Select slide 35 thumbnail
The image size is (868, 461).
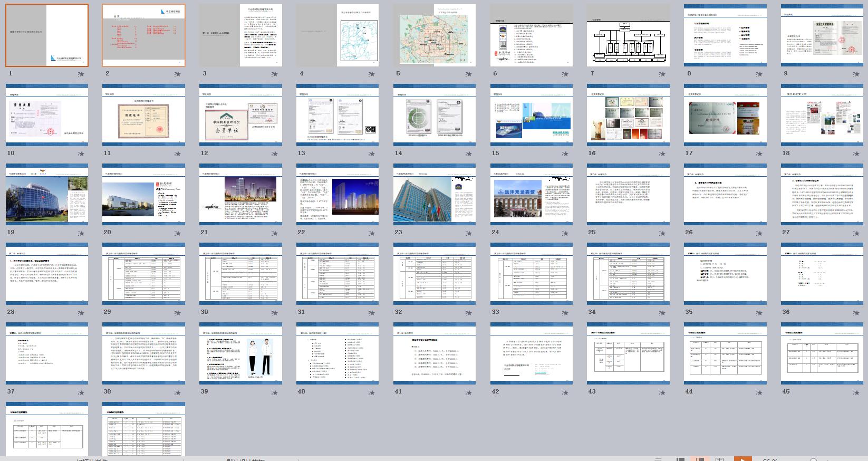point(725,274)
